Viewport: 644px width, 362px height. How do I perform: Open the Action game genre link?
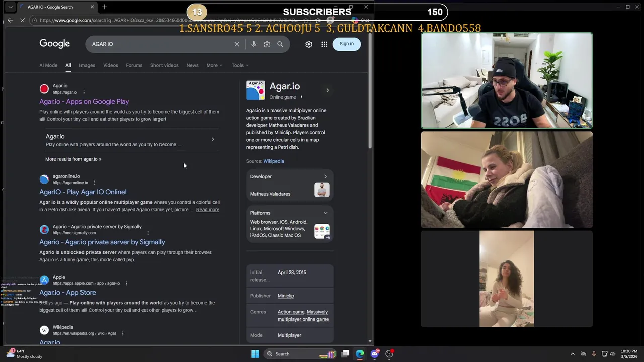(x=291, y=312)
